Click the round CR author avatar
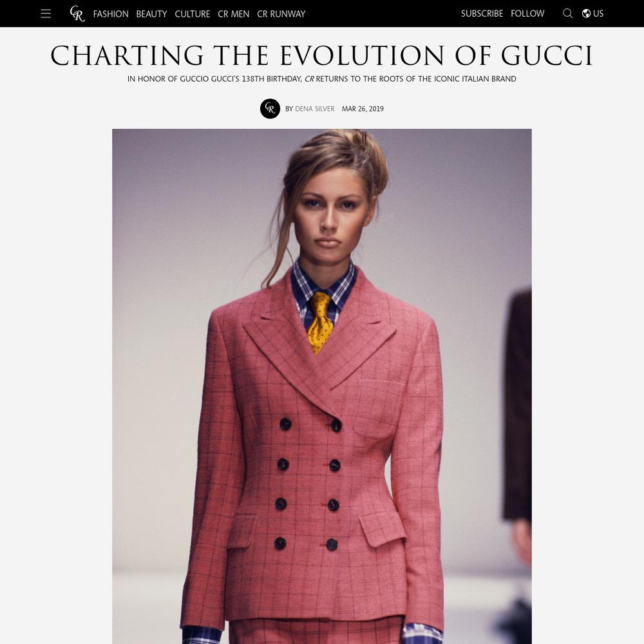 coord(270,109)
